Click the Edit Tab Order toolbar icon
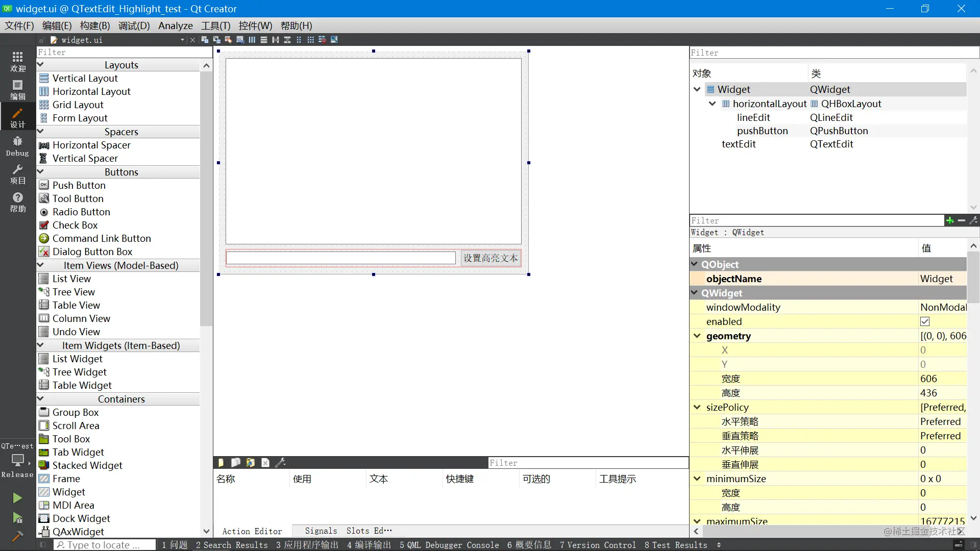 (240, 40)
